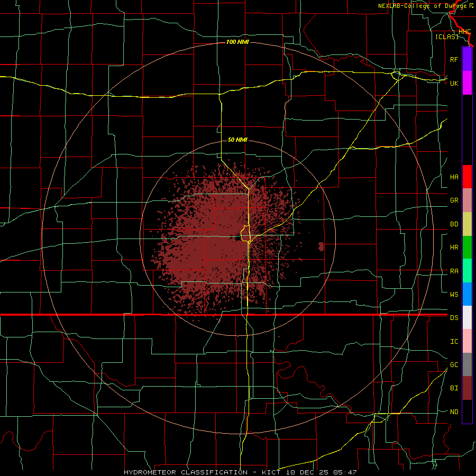The height and width of the screenshot is (476, 476).
Task: Click the [CLAS] label
Action: tap(447, 36)
